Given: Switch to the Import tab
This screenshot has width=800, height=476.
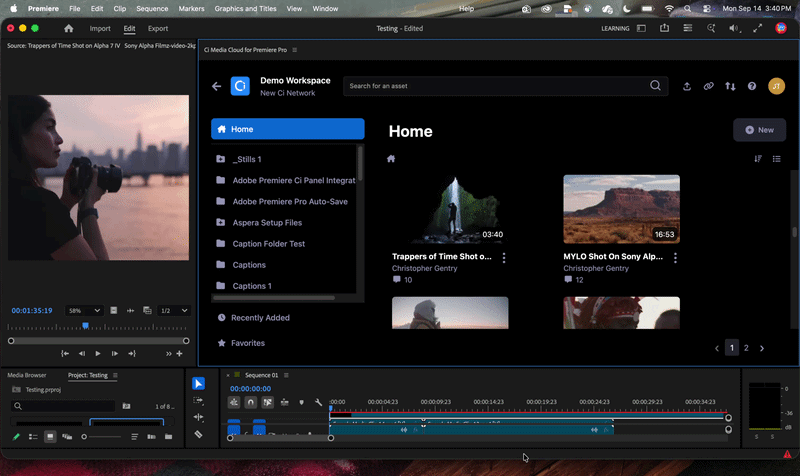Looking at the screenshot, I should (100, 29).
